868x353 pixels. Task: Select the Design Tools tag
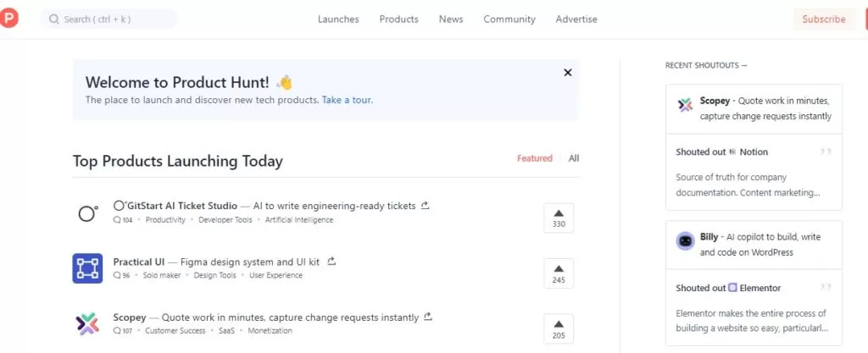pyautogui.click(x=214, y=275)
